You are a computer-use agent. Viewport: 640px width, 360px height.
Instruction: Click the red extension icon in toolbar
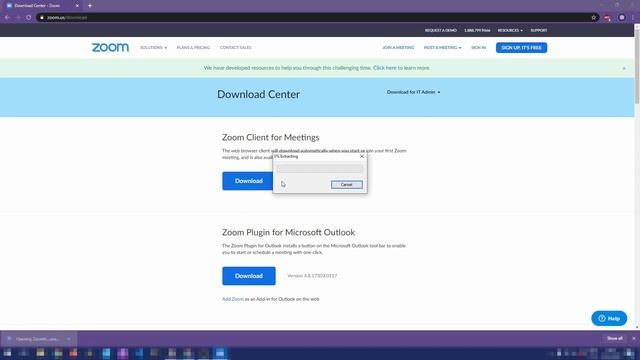tap(607, 18)
